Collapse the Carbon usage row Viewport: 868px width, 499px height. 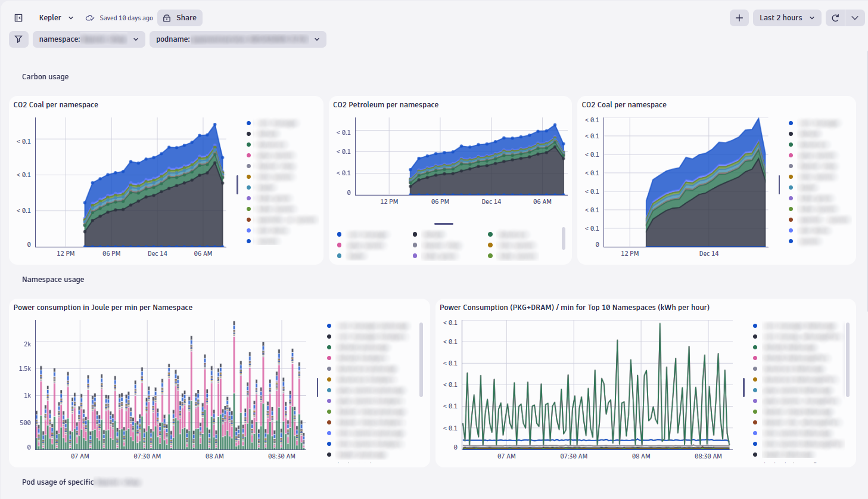pos(45,76)
